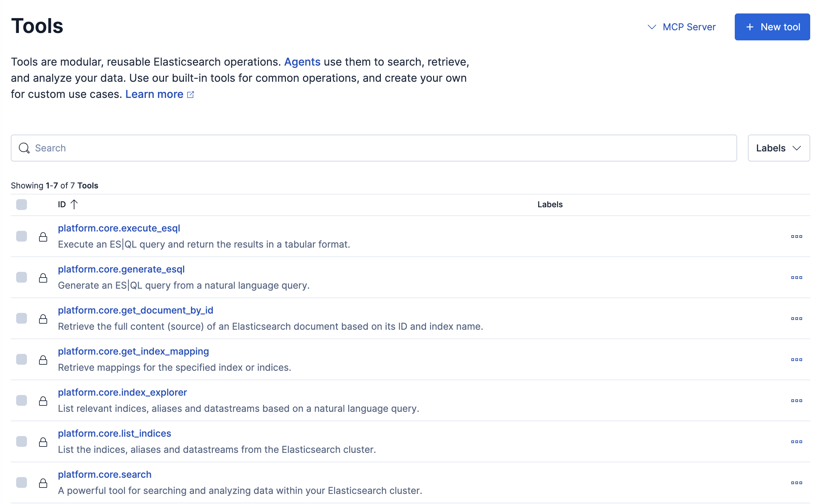Click the sort arrow next to the ID column
This screenshot has width=823, height=504.
coord(74,204)
